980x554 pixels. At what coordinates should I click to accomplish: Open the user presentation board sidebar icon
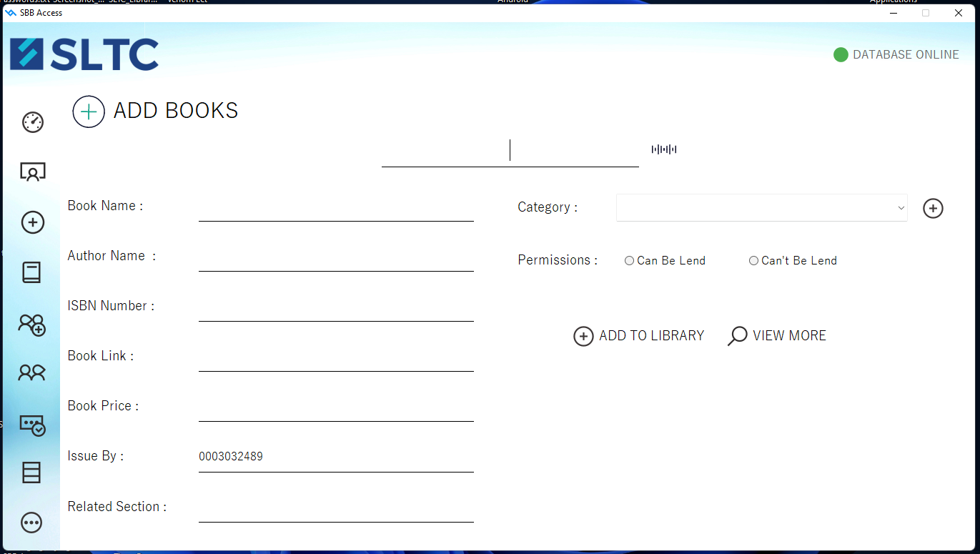click(x=33, y=172)
